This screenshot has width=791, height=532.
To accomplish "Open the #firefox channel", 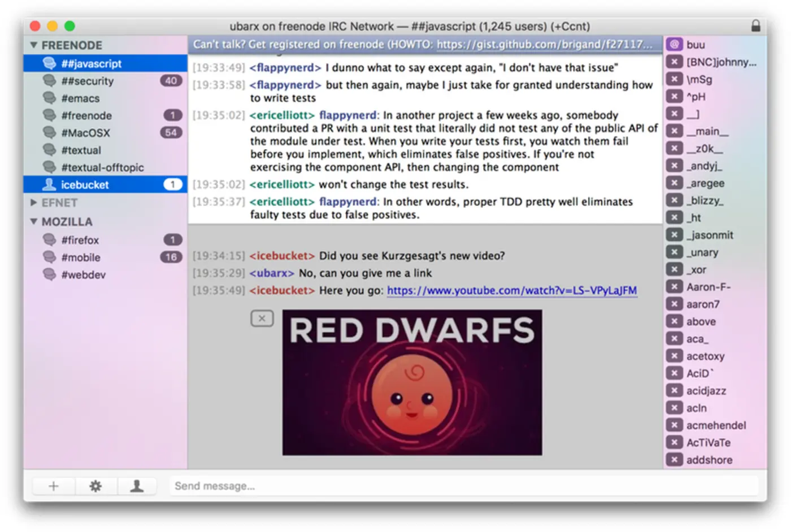I will (105, 240).
